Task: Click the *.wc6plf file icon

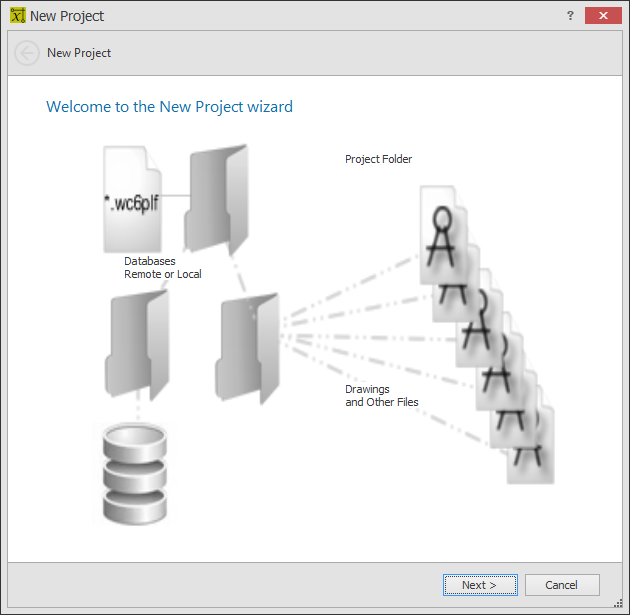Action: [133, 199]
